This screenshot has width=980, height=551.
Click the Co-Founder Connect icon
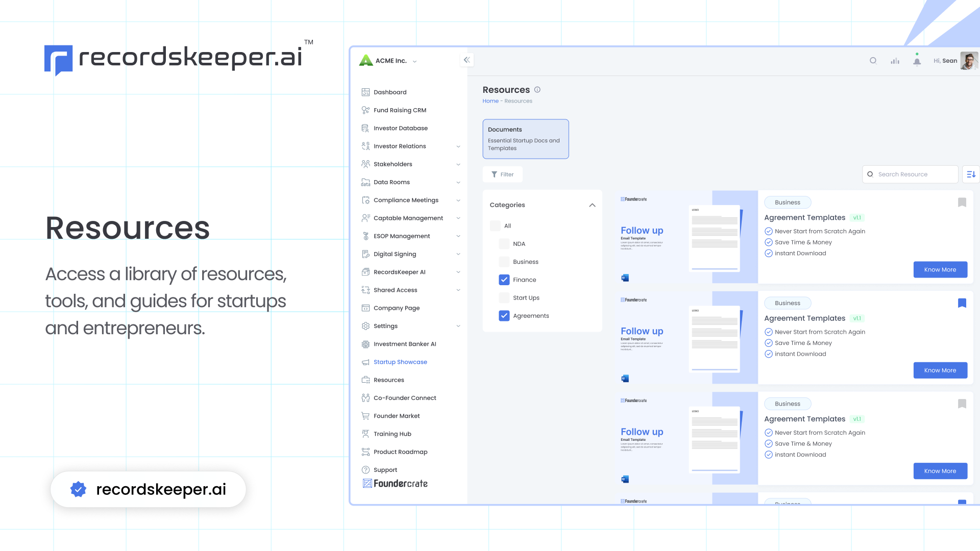click(x=365, y=398)
